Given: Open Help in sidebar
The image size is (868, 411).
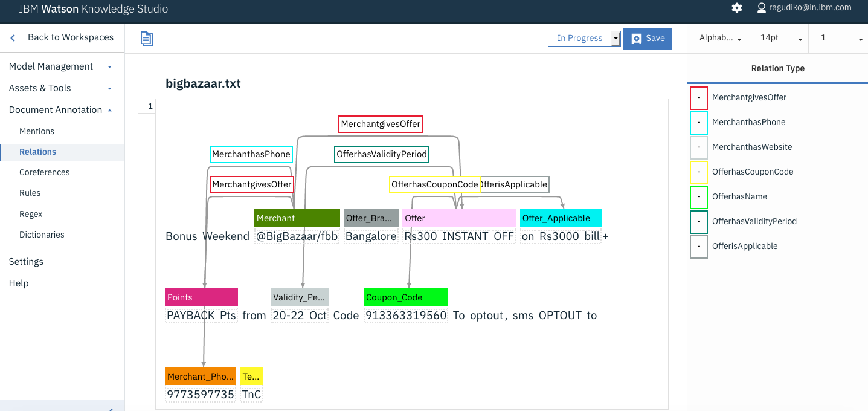Looking at the screenshot, I should tap(19, 283).
